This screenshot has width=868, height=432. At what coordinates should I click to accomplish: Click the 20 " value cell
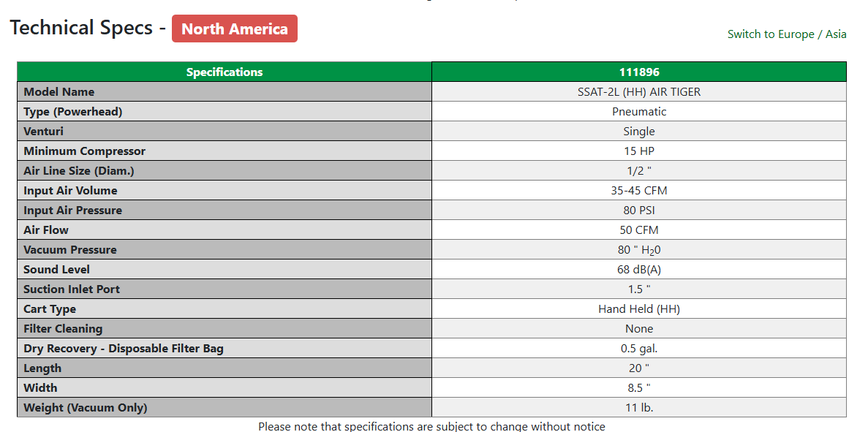(639, 368)
